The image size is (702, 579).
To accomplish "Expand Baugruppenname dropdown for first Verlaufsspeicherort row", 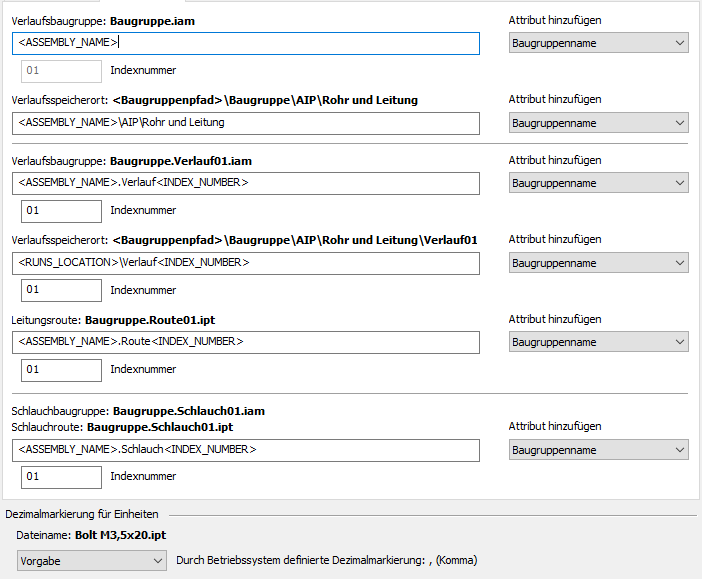I will click(598, 123).
